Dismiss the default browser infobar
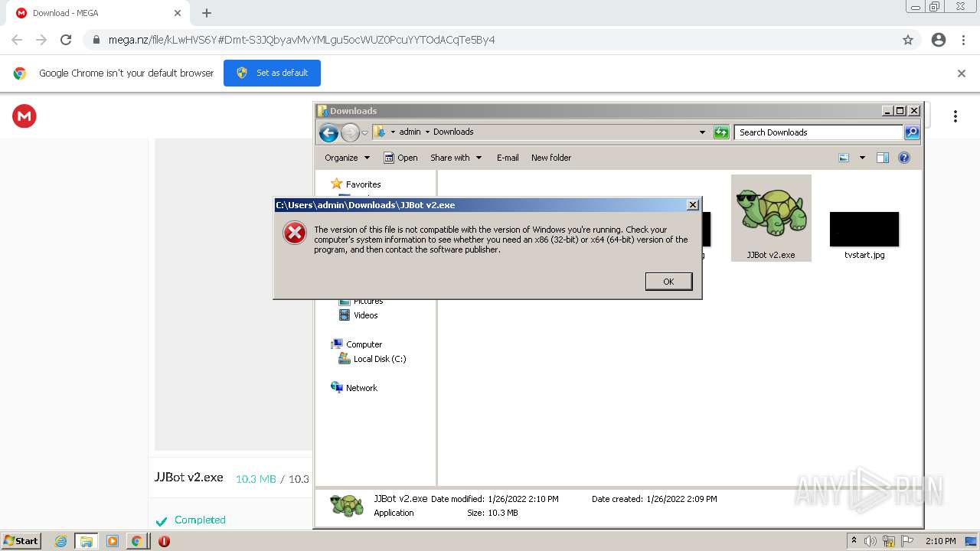Viewport: 980px width, 551px height. point(962,73)
